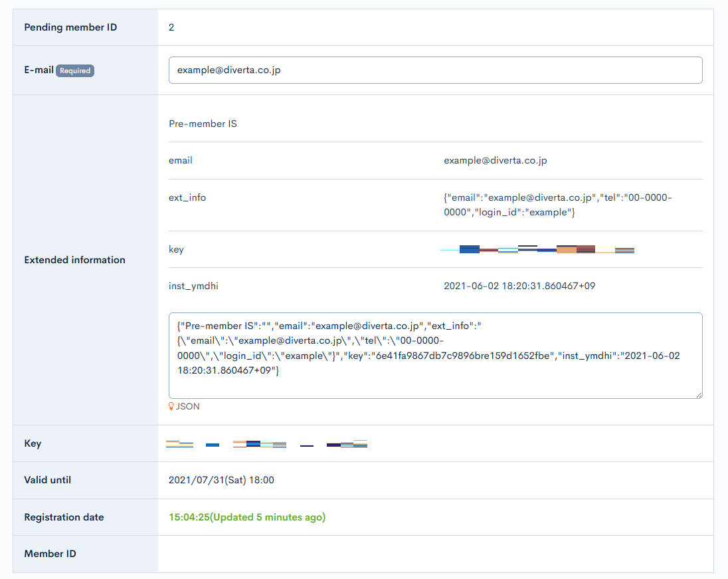Click the ext_info JSON value text

pos(558,205)
